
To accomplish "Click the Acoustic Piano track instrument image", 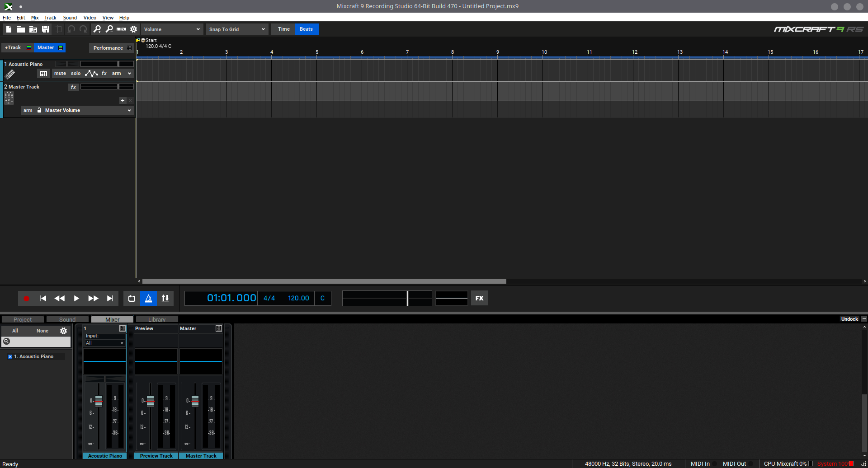I will click(x=10, y=74).
